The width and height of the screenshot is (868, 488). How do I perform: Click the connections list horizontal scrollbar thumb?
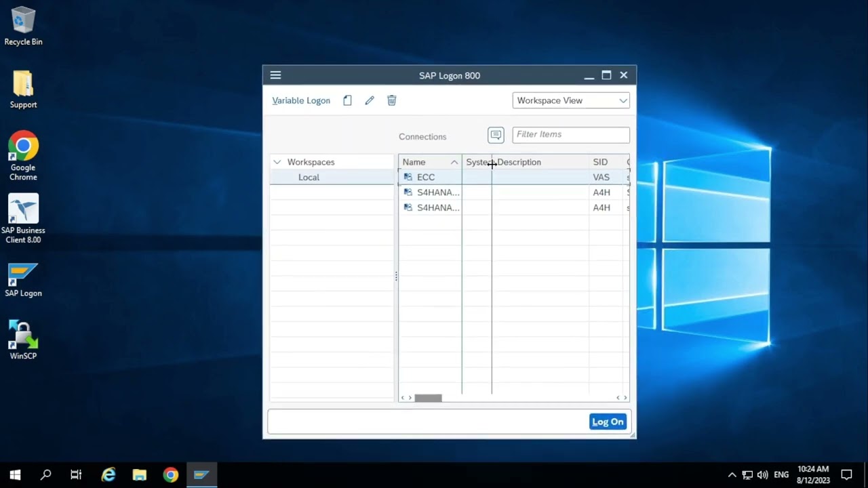[428, 398]
